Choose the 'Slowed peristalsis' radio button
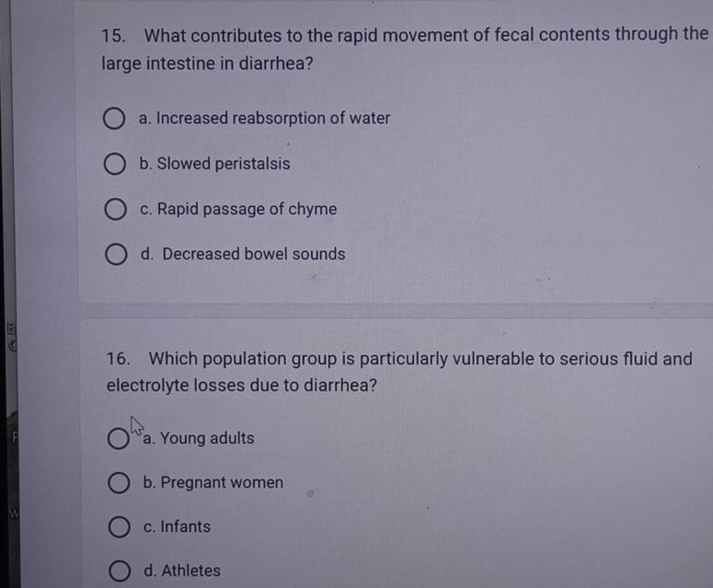This screenshot has height=588, width=713. [x=113, y=165]
